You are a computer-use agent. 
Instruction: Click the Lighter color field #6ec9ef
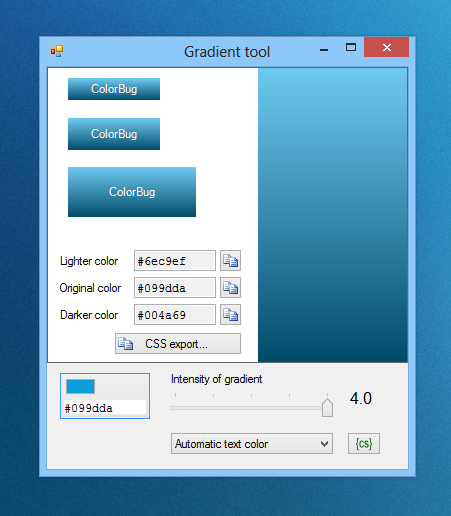(175, 261)
